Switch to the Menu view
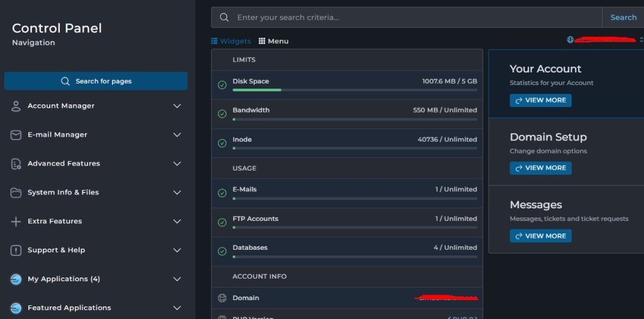Screen dimensions: 644x319 tap(274, 41)
